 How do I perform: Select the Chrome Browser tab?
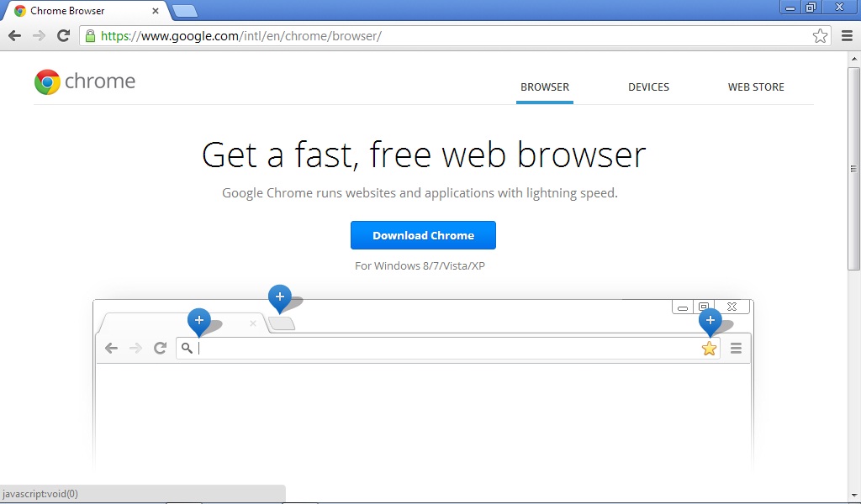pyautogui.click(x=87, y=11)
